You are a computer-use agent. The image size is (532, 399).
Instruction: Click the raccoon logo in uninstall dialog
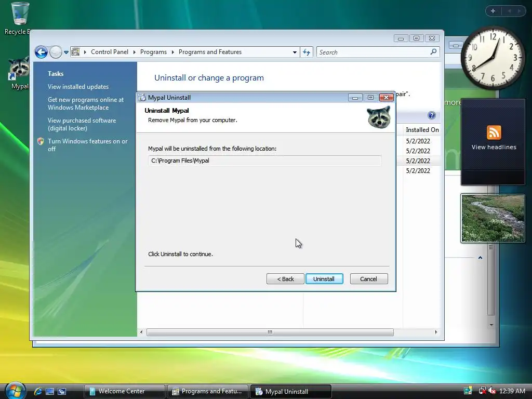click(x=379, y=117)
